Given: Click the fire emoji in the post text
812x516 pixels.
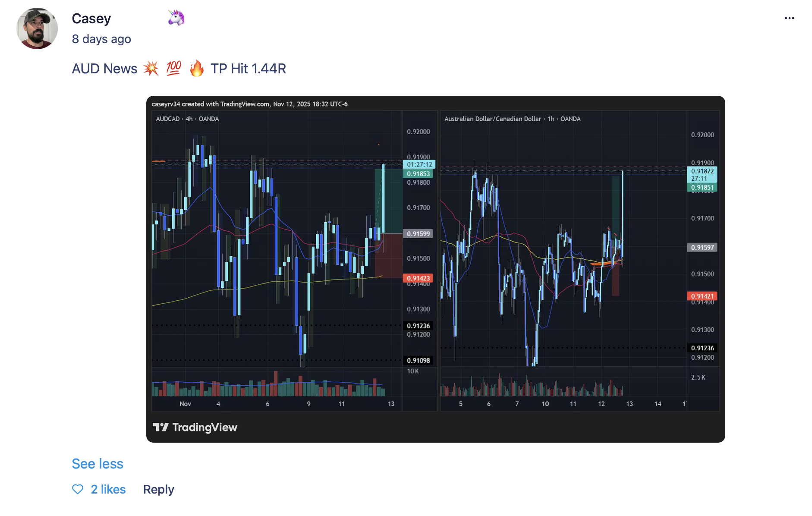Looking at the screenshot, I should click(197, 68).
